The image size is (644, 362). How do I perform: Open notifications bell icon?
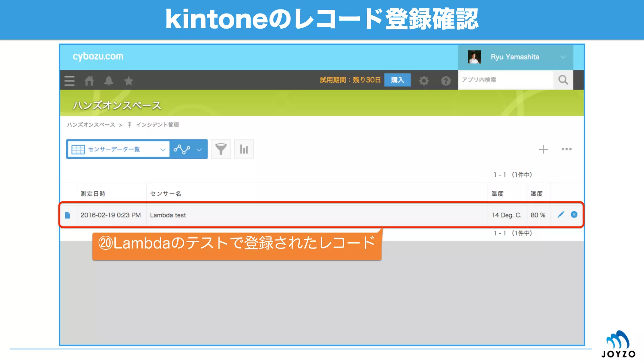click(x=109, y=81)
